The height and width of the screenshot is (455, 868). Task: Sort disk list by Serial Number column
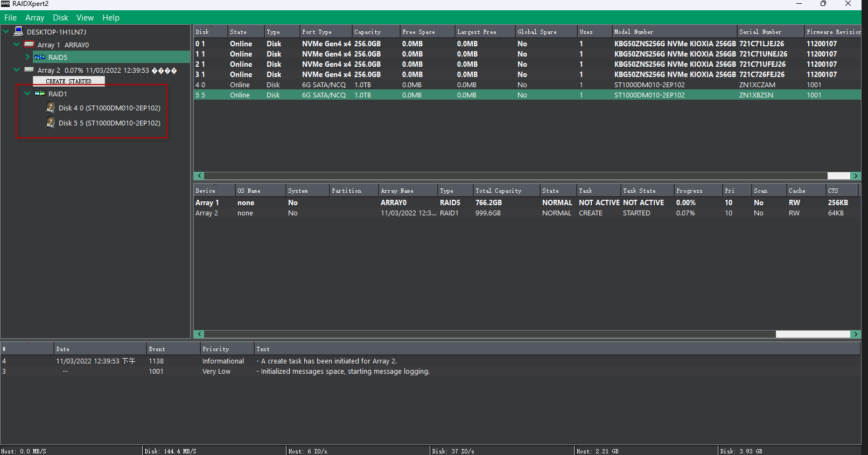click(x=771, y=32)
